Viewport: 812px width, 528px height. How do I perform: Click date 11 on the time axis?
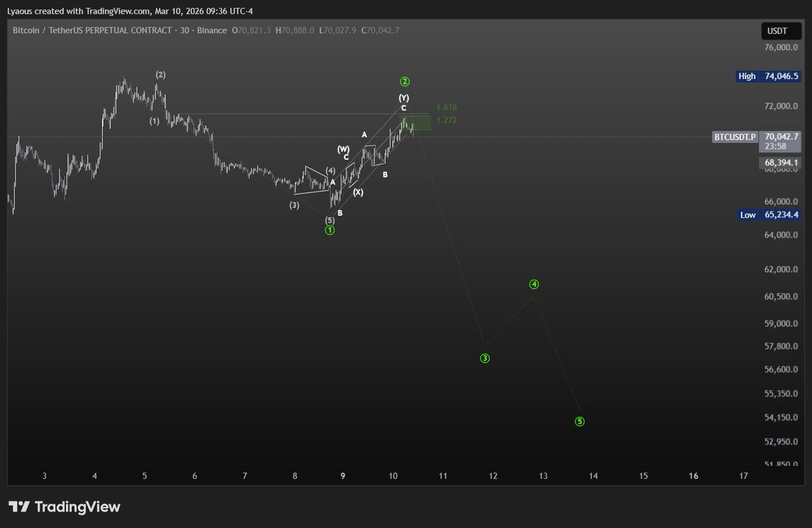[x=443, y=476]
